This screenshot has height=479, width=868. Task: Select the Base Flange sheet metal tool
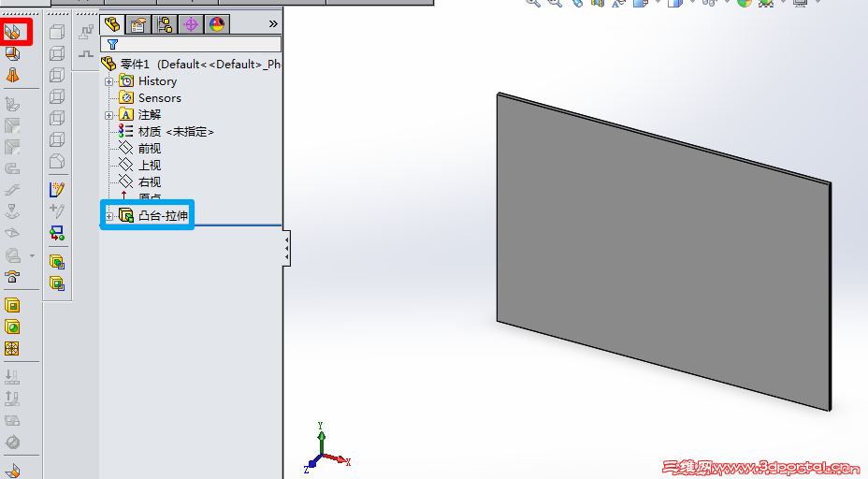[x=12, y=32]
